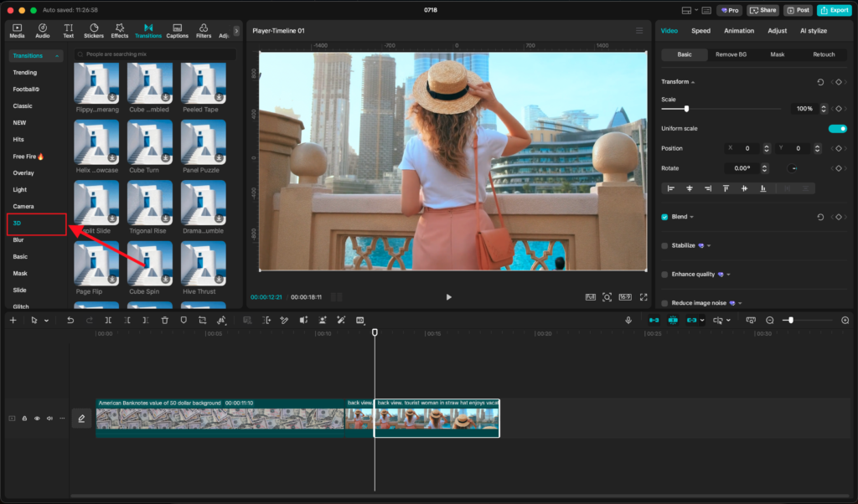
Task: Click the record voiceover microphone icon
Action: (x=628, y=321)
